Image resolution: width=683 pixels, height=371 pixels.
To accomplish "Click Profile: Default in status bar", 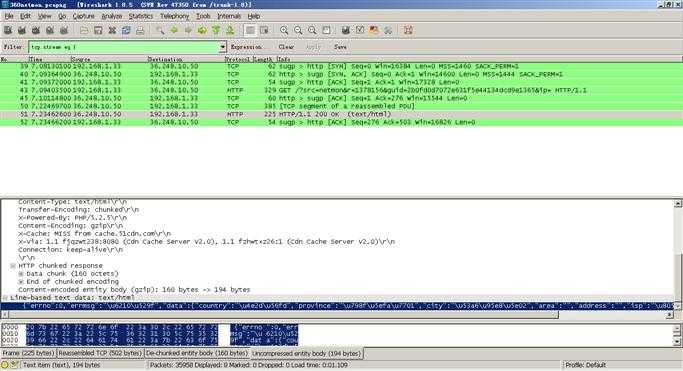I will (x=585, y=365).
